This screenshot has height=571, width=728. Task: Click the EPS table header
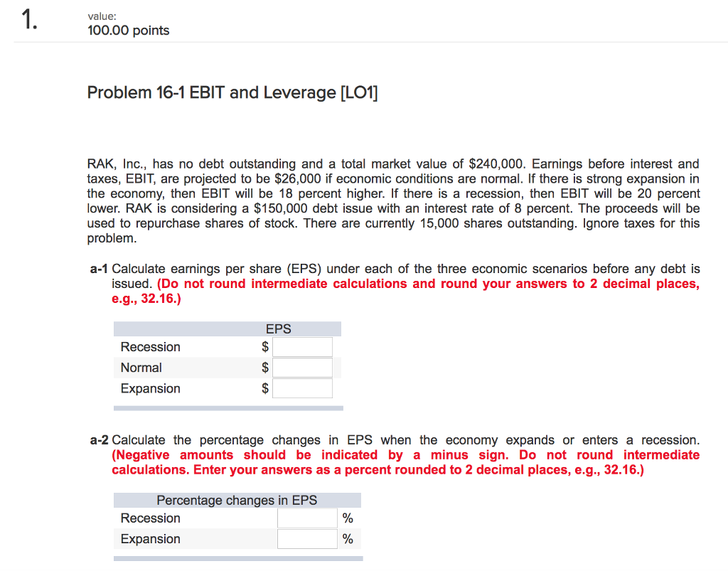(x=277, y=329)
